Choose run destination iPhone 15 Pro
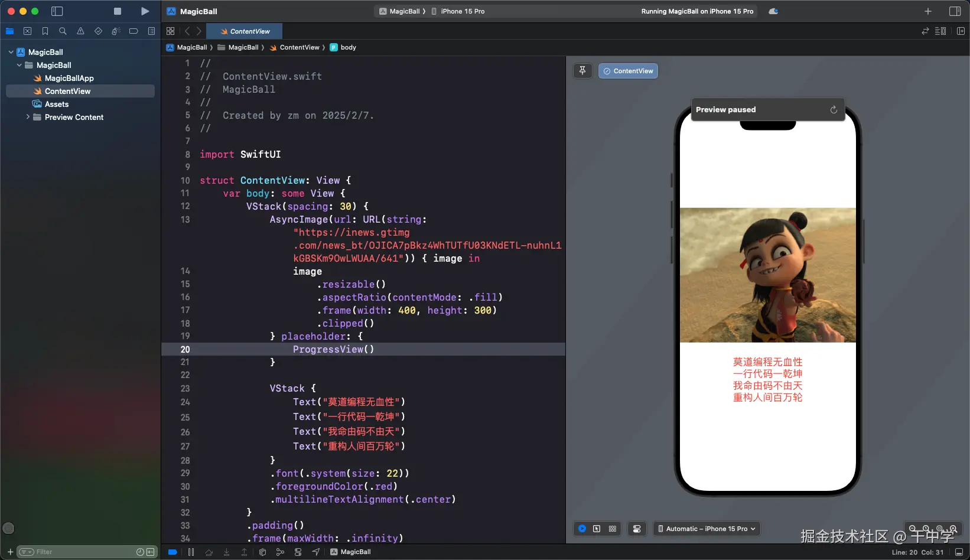The image size is (970, 560). [458, 11]
